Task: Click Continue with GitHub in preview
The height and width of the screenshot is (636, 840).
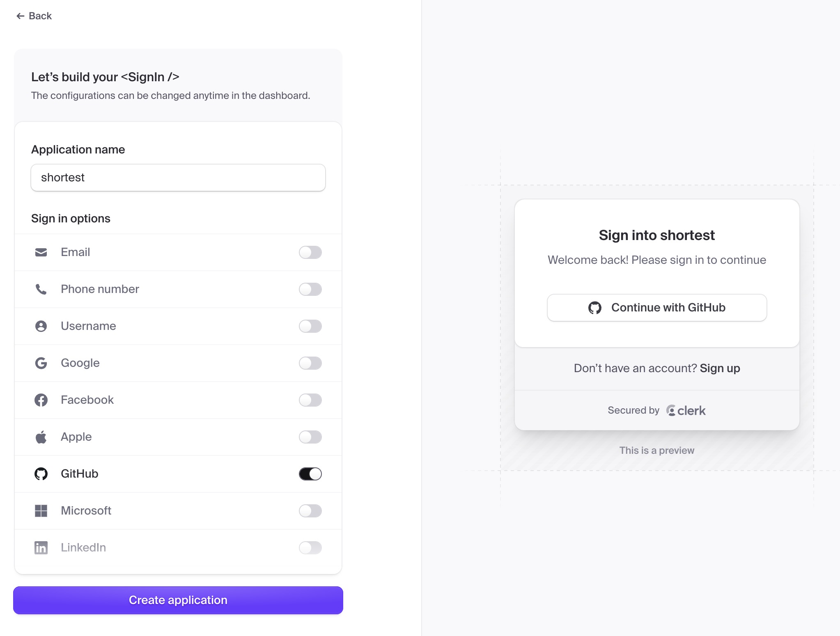Action: coord(657,308)
